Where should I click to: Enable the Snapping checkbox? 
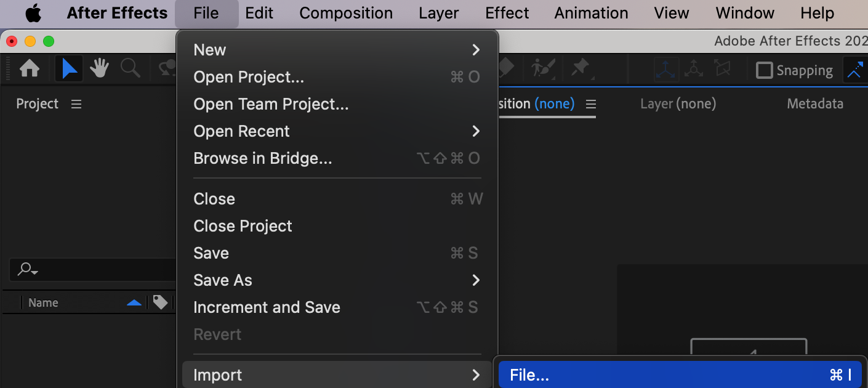(x=764, y=70)
